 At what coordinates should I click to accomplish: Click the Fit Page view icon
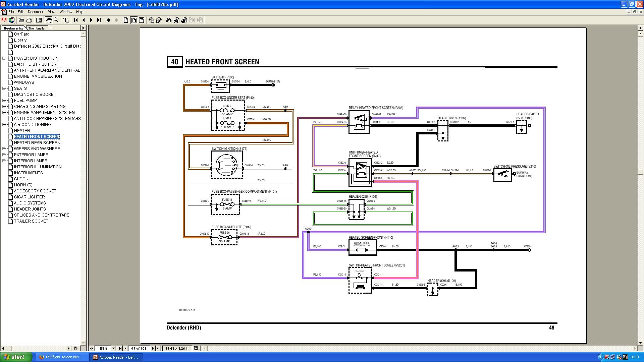(x=134, y=20)
